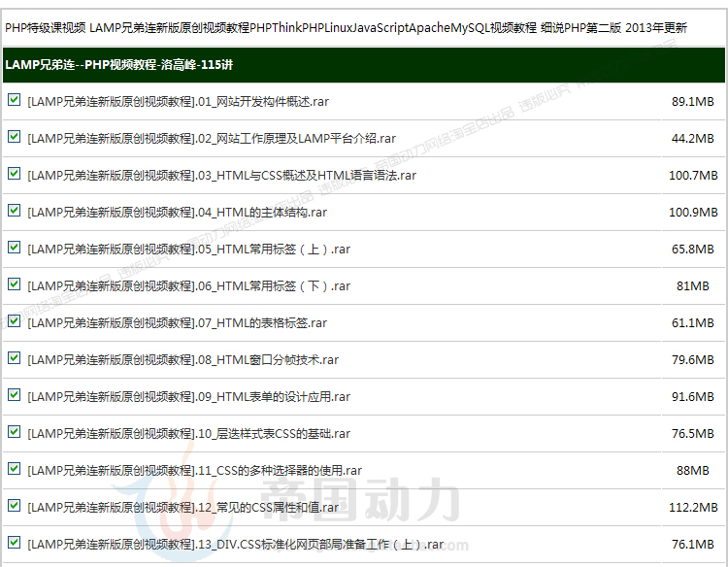The height and width of the screenshot is (567, 728).
Task: Click the 100.9MB size value
Action: pyautogui.click(x=693, y=213)
